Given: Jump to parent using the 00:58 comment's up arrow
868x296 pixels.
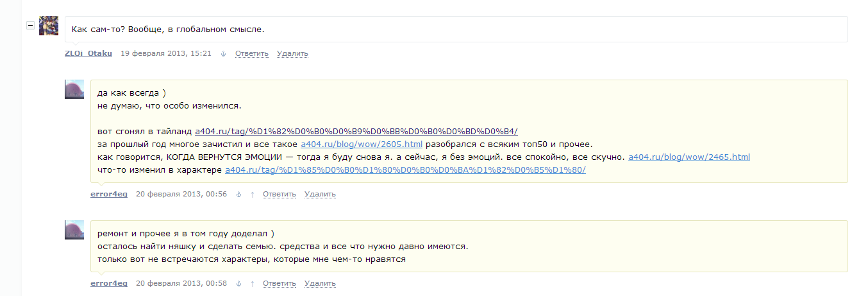Looking at the screenshot, I should (252, 283).
